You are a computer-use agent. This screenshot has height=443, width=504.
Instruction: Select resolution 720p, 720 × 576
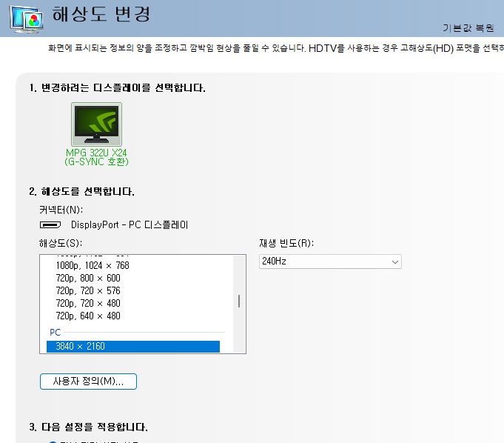point(88,290)
